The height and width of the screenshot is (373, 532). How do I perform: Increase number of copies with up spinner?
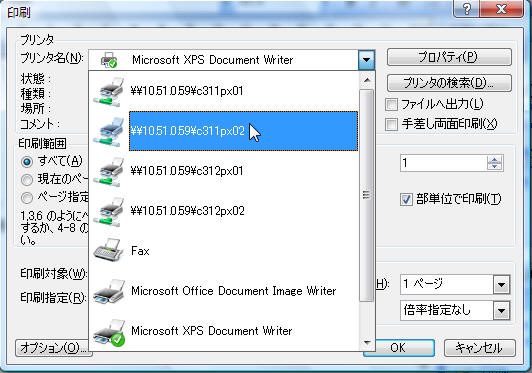[495, 160]
